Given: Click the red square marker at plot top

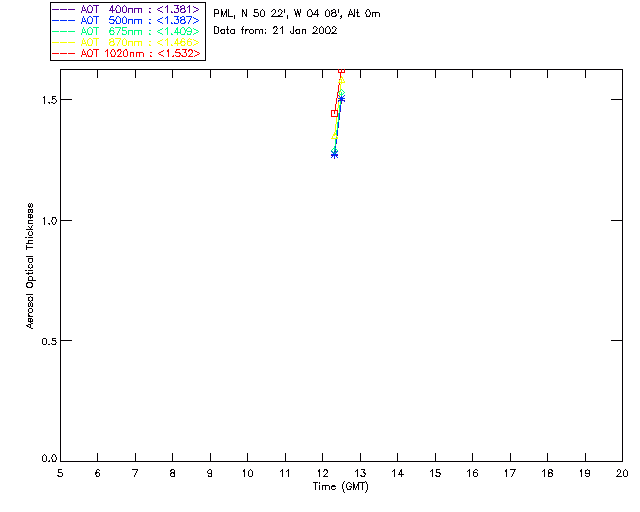Looking at the screenshot, I should [341, 71].
